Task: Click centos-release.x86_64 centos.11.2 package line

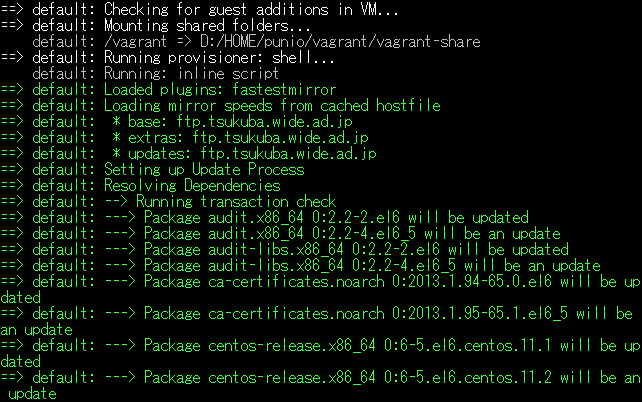Action: [321, 386]
